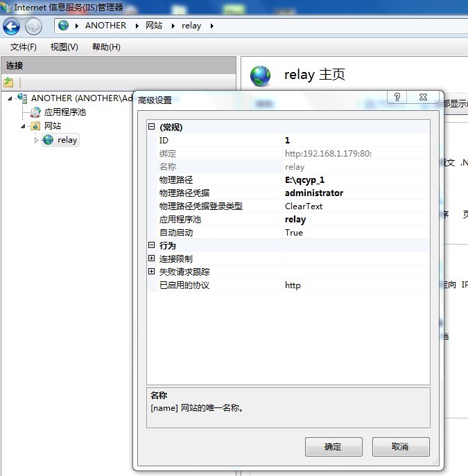The image size is (468, 476).
Task: Click the ANOTHER server icon in tree
Action: (x=23, y=98)
